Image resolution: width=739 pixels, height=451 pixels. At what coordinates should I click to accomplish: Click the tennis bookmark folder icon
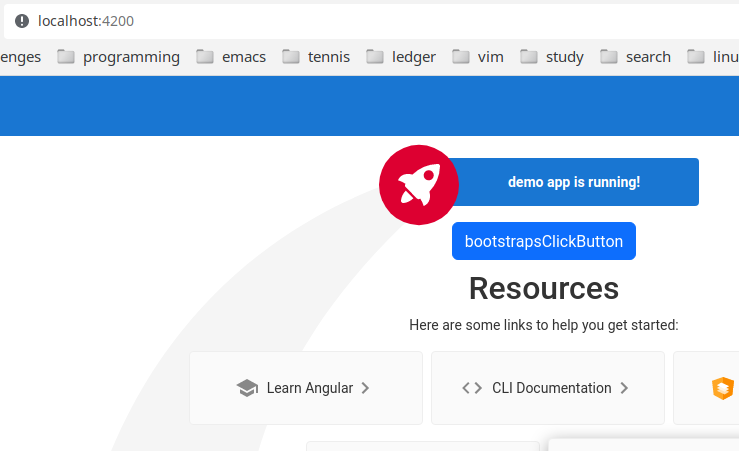tap(291, 57)
